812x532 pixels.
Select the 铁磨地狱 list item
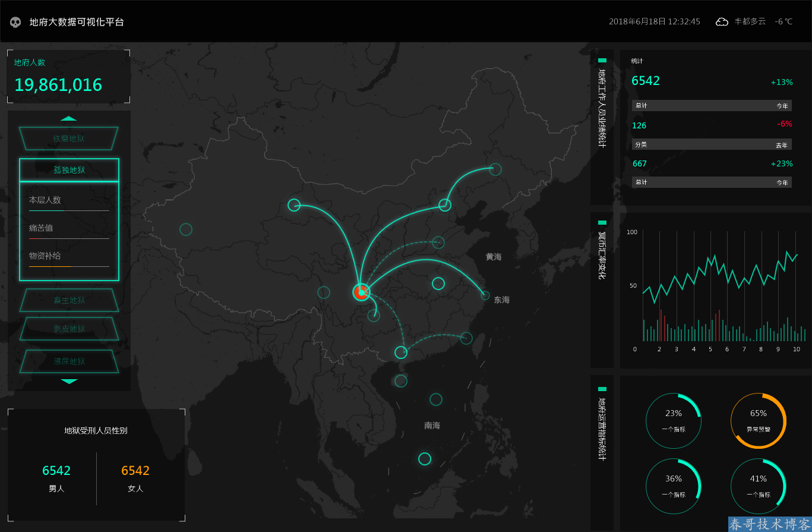click(69, 138)
